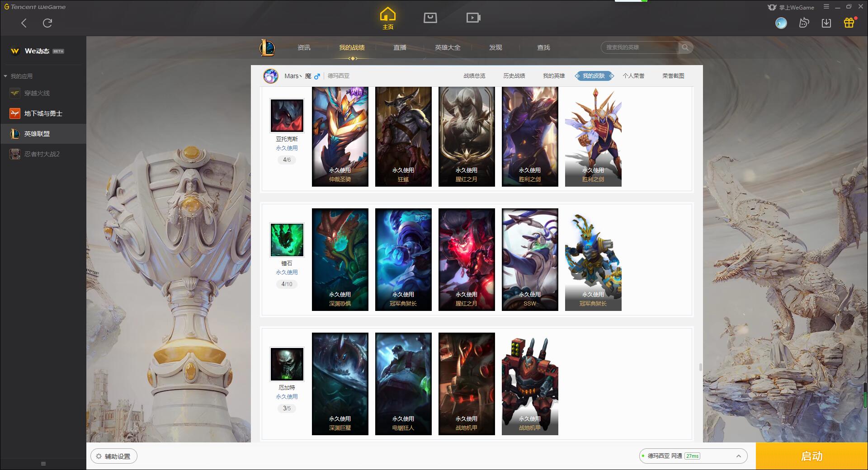This screenshot has height=470, width=868.
Task: Open the 资讯 tab
Action: click(304, 47)
